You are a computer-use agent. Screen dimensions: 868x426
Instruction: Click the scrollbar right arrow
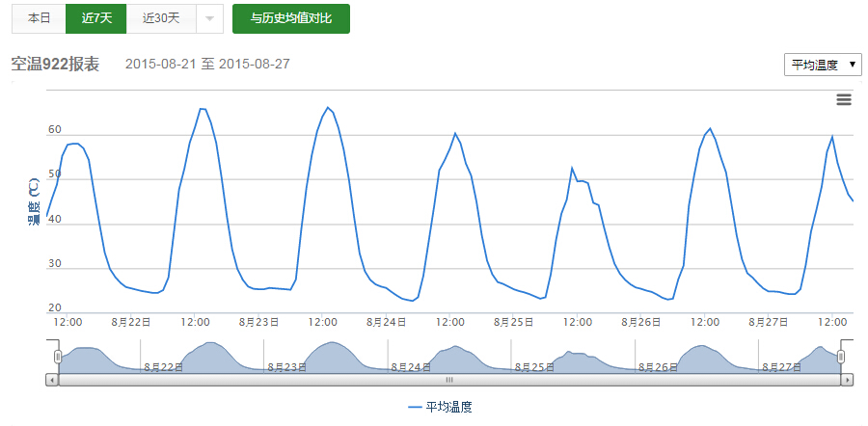pyautogui.click(x=848, y=381)
